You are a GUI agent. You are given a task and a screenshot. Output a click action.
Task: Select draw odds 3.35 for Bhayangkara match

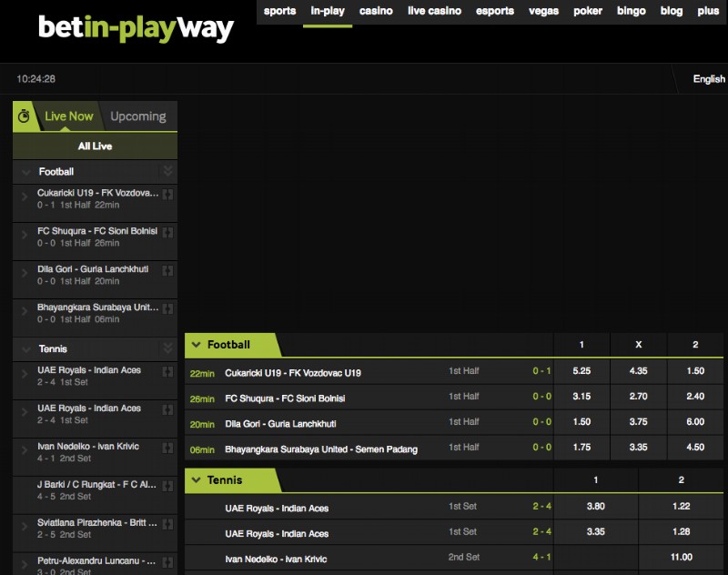coord(639,448)
